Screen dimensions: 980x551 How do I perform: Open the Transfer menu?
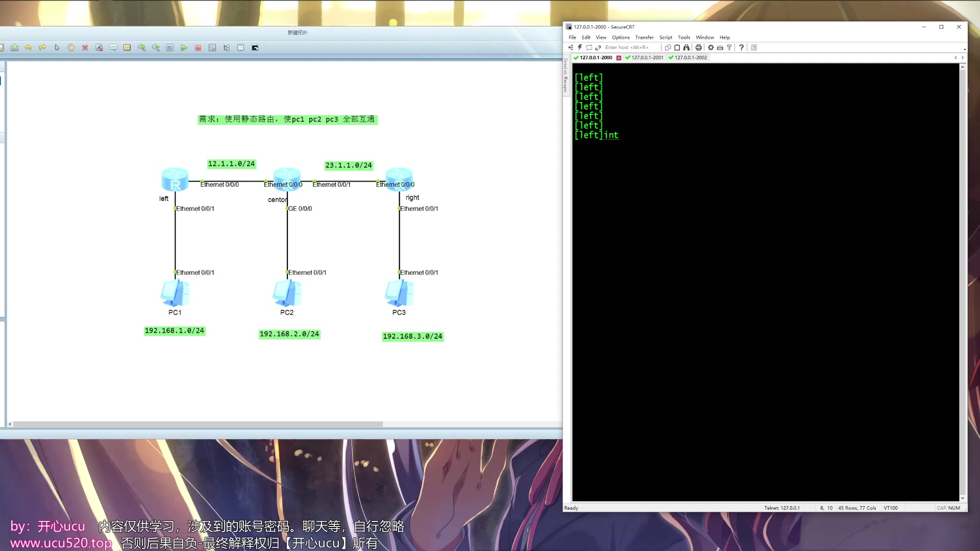point(644,37)
